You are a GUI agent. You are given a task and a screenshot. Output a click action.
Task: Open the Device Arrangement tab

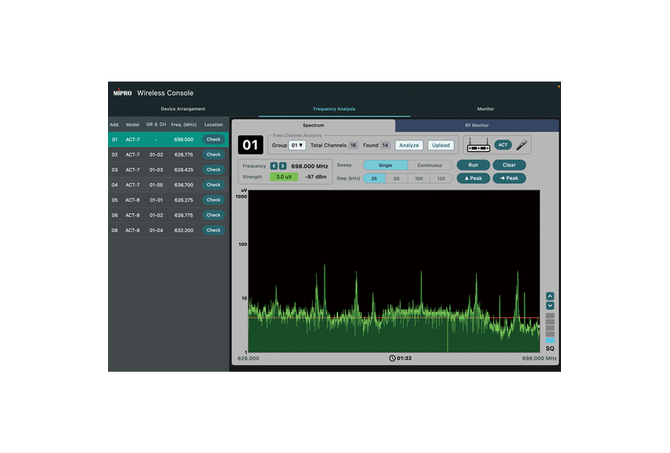pyautogui.click(x=182, y=108)
